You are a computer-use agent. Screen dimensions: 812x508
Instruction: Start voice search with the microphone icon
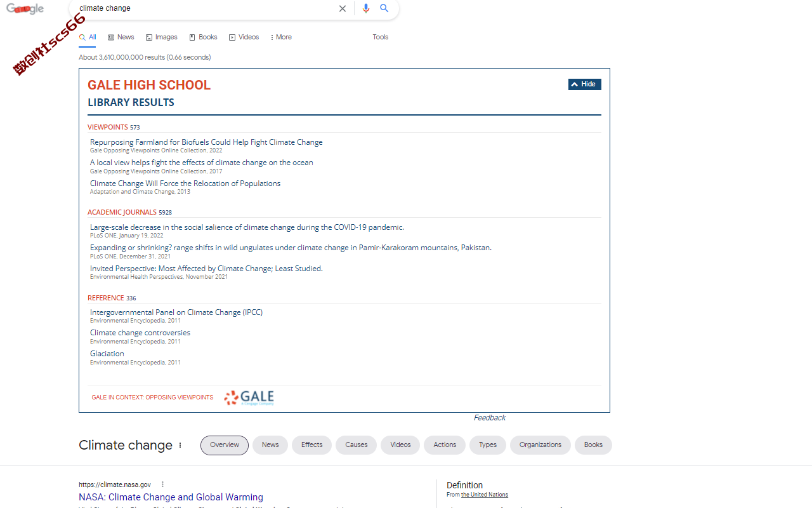pyautogui.click(x=366, y=8)
